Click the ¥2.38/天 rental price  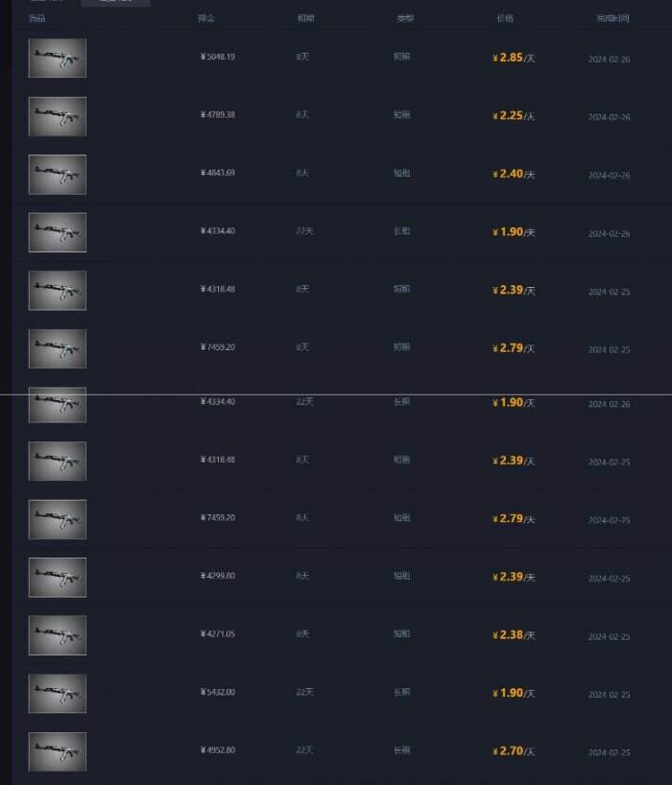[x=514, y=634]
